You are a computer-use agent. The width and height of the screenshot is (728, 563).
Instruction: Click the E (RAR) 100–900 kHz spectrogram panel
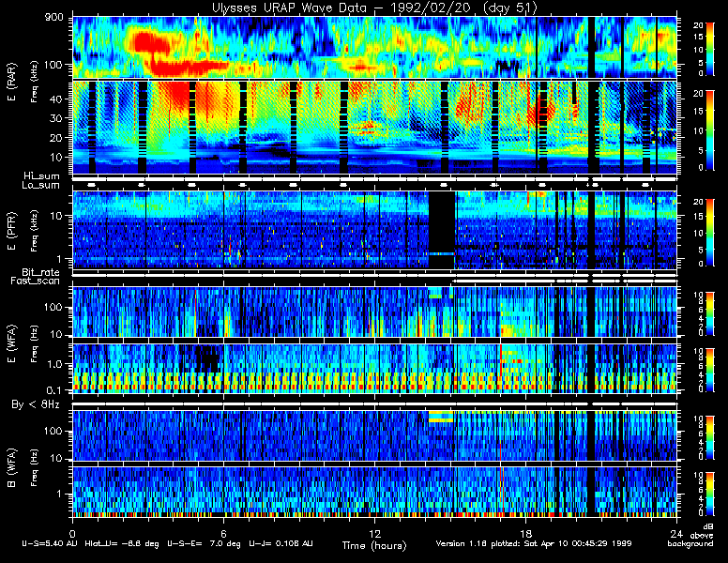click(374, 47)
